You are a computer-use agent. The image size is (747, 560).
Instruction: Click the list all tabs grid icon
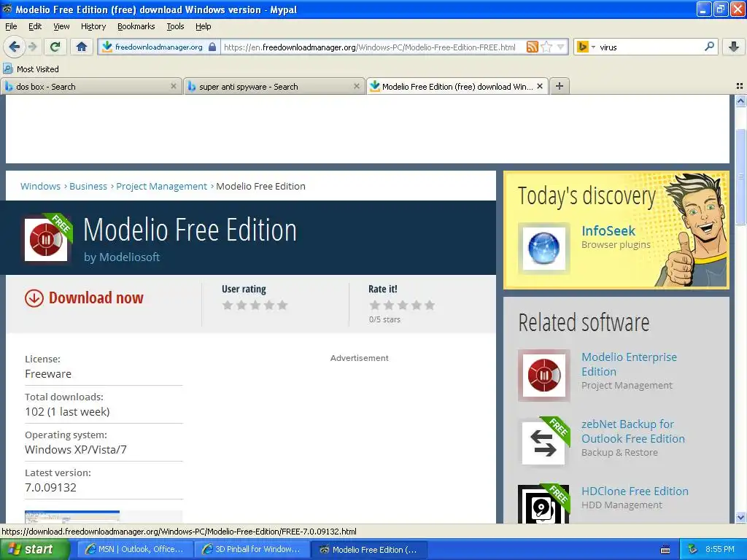click(x=740, y=86)
